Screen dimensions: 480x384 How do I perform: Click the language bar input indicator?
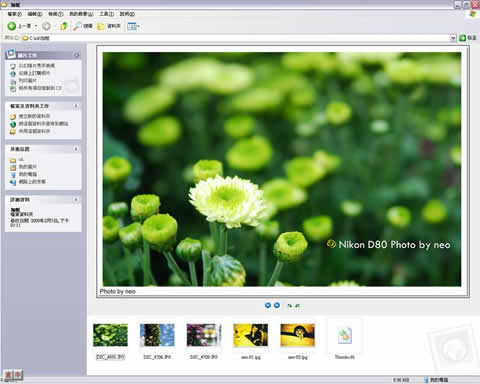[13, 375]
